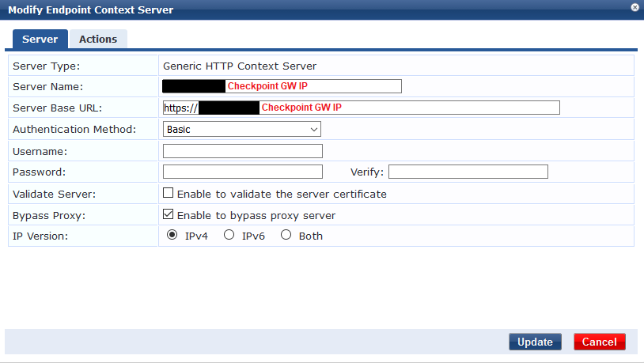Focus the Username input field
Viewport: 644px width, 363px height.
click(243, 151)
